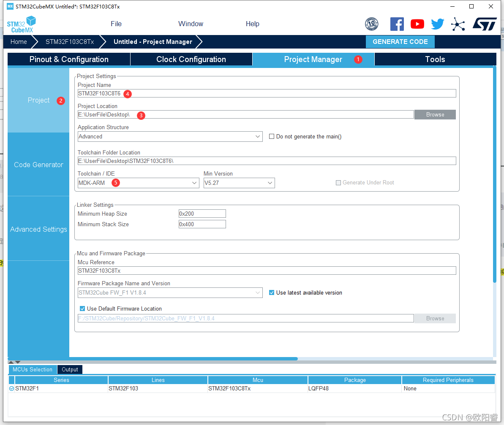Click the Toolchain Folder Location field
Viewport: 504px width, 425px height.
pos(267,161)
